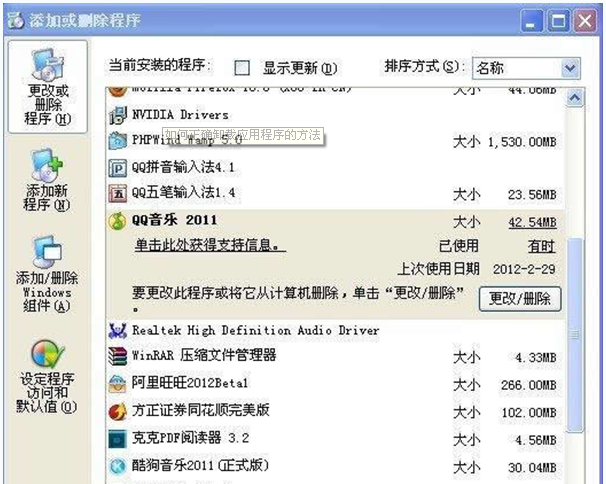Open 添加/删除 Windows 组件 icon
The width and height of the screenshot is (606, 484).
[47, 251]
